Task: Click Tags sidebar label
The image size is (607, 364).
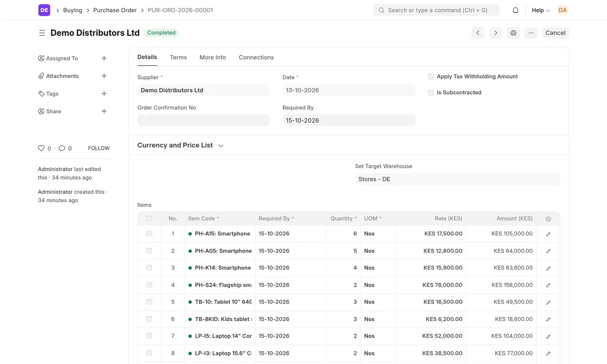Action: [52, 94]
